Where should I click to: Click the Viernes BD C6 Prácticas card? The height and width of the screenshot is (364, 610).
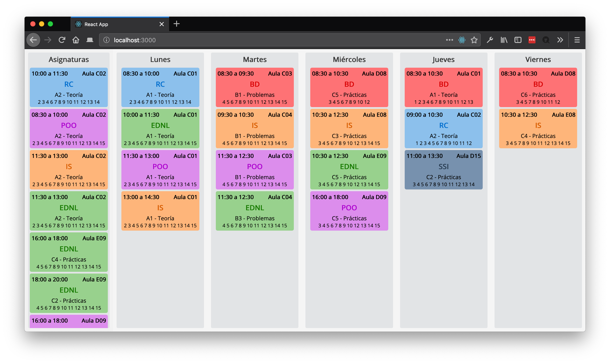coord(538,87)
